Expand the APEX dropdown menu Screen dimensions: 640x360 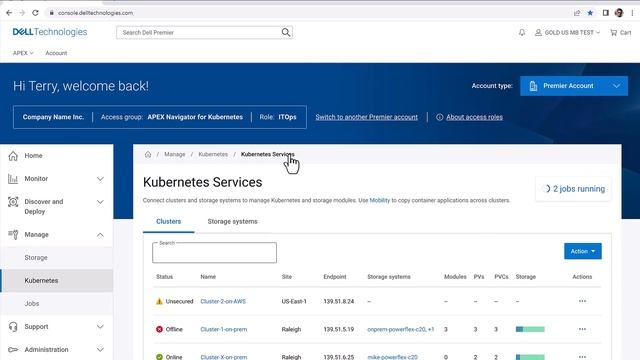pos(23,53)
